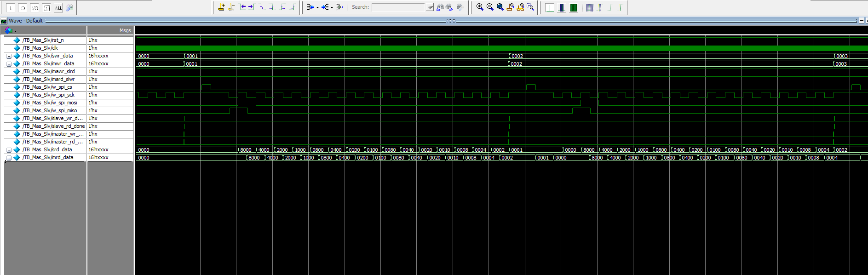Click the Delete Cursor toolbar icon
This screenshot has height=275, width=868.
point(231,7)
